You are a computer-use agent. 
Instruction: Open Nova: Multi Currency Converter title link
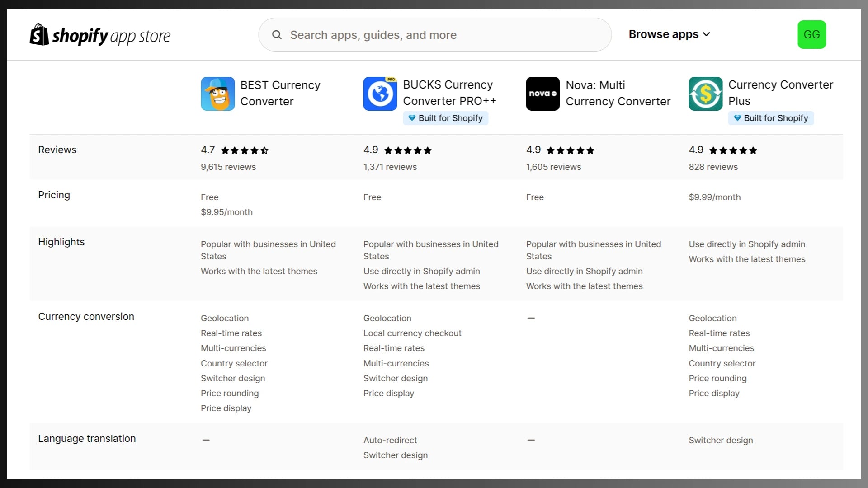[618, 93]
